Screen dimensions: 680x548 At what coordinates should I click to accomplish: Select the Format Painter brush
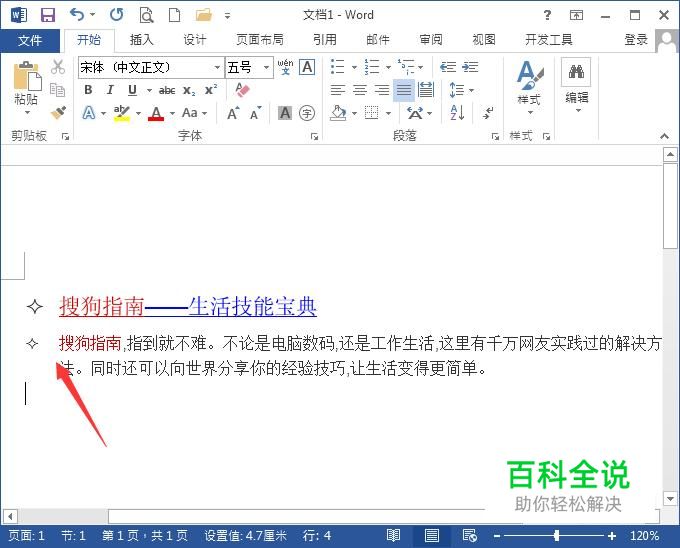(58, 113)
